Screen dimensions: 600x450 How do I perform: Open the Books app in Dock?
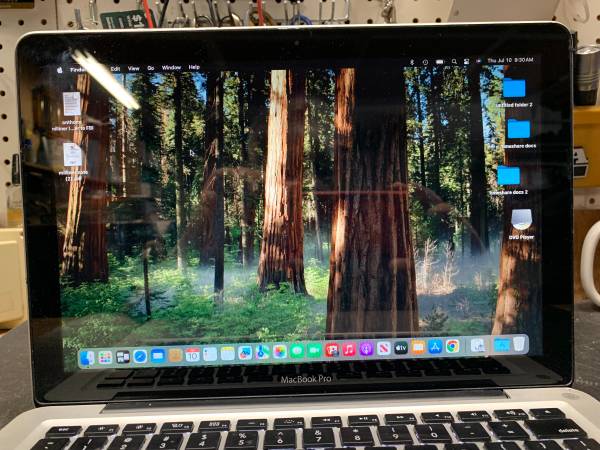418,347
